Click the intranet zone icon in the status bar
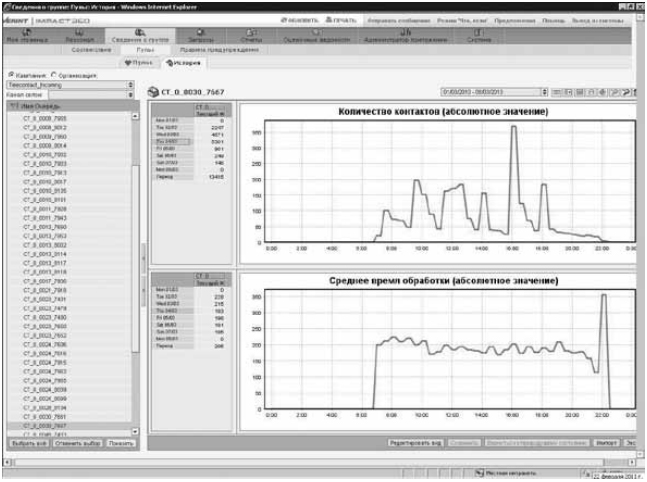Viewport: 647px width, 482px height. 479,473
